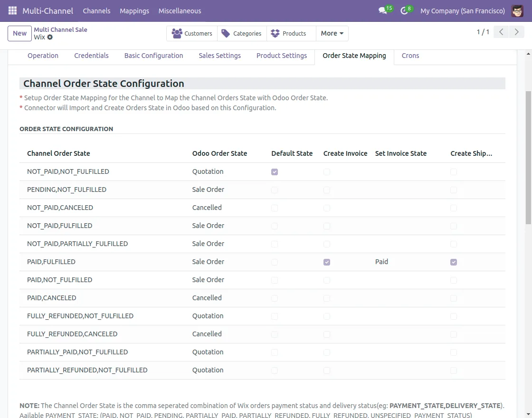This screenshot has height=418, width=532.
Task: Open the apps grid menu icon
Action: tap(12, 10)
